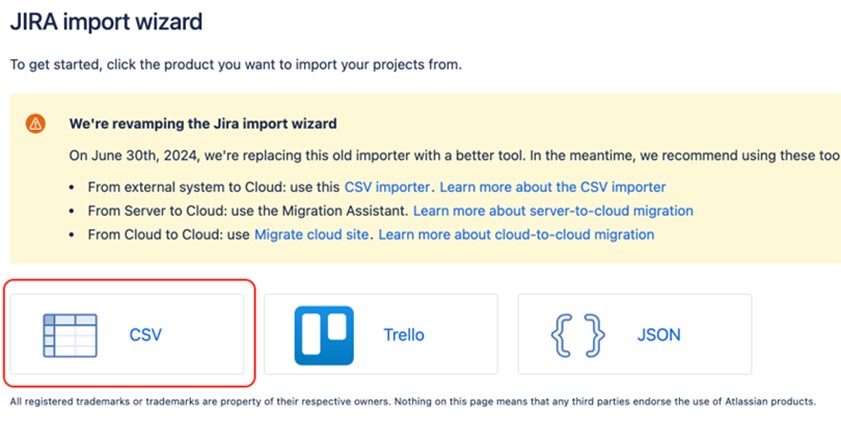Click the blue Trello logo icon
Image resolution: width=841 pixels, height=438 pixels.
tap(324, 336)
